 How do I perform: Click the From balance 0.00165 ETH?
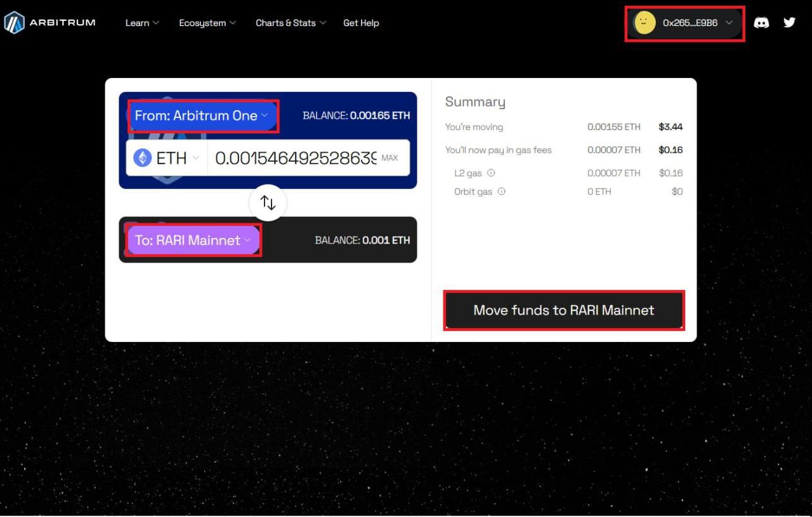(x=357, y=115)
